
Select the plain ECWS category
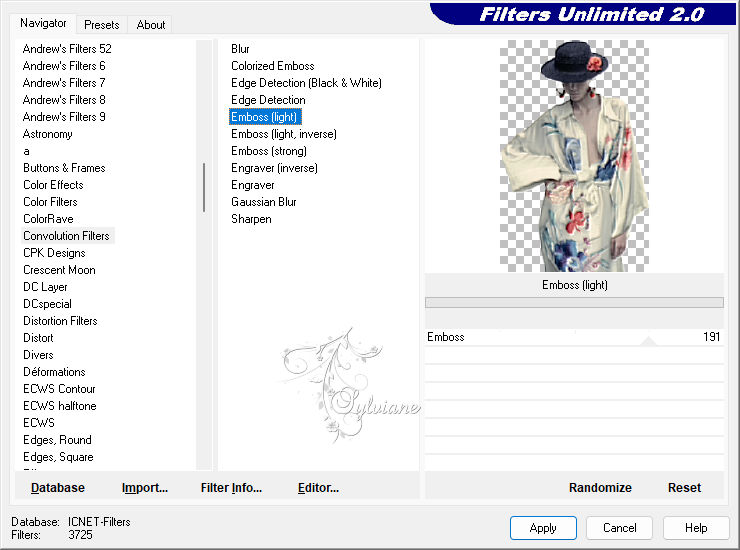coord(39,423)
